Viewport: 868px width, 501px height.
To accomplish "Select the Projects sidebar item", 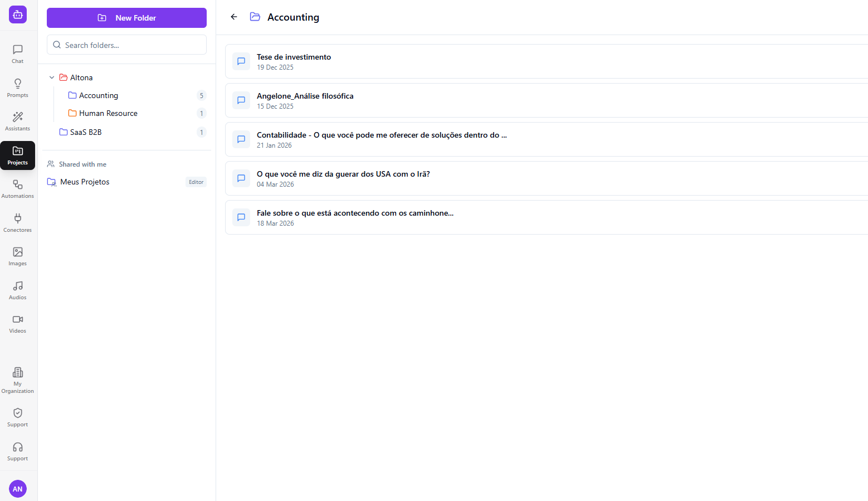I will (18, 155).
